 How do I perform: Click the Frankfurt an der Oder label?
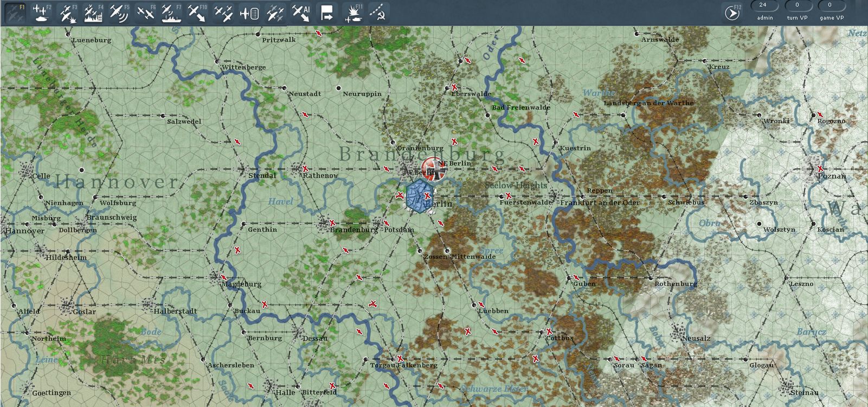(600, 202)
